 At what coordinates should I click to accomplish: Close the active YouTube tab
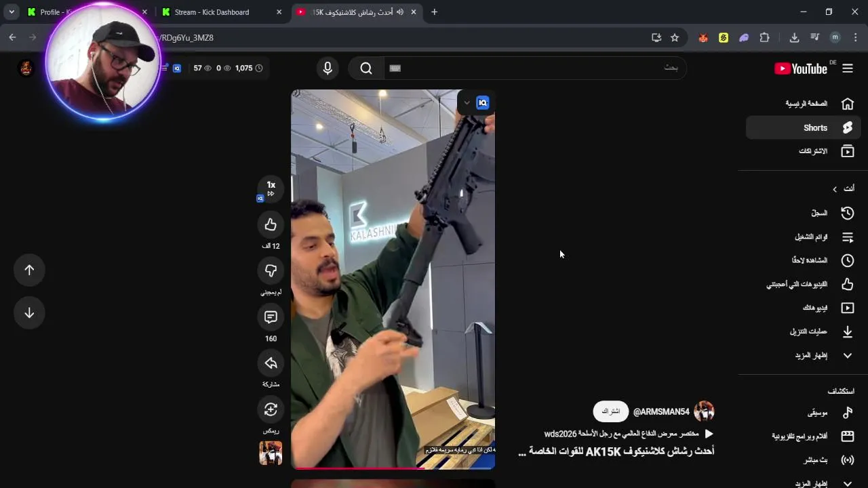click(414, 12)
